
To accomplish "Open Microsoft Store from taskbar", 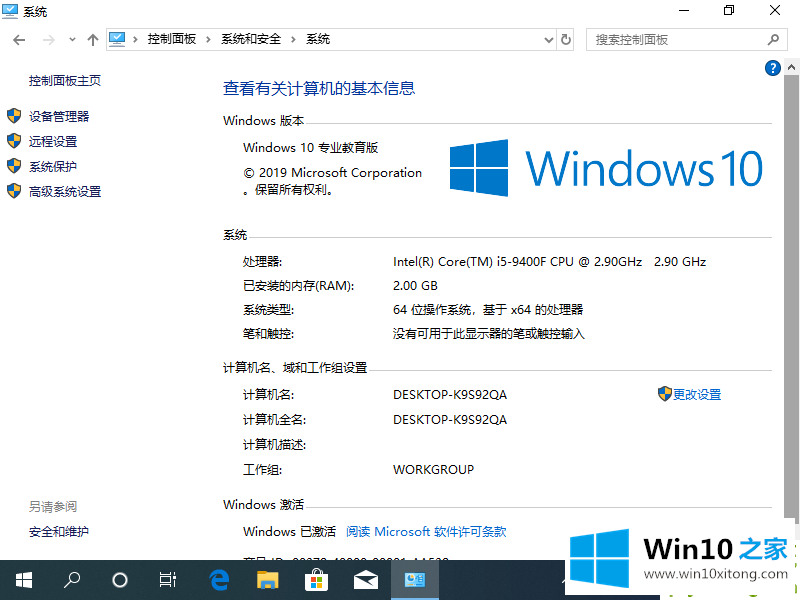I will coord(316,580).
